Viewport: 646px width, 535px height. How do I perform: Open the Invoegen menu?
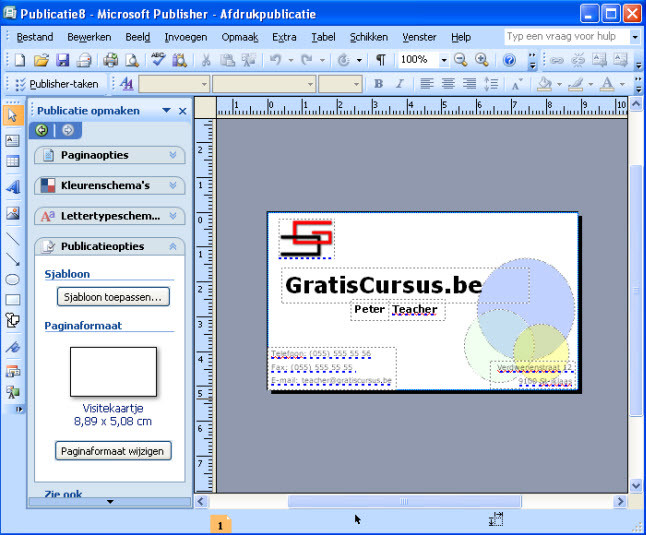point(186,37)
